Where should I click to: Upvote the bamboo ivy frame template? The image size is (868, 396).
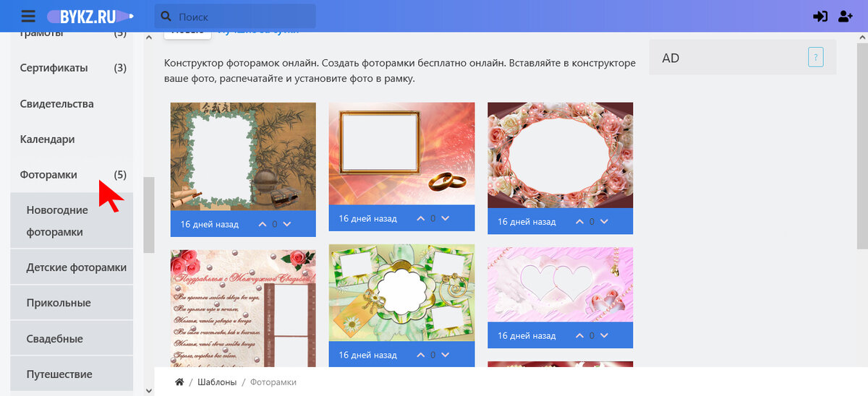point(263,224)
